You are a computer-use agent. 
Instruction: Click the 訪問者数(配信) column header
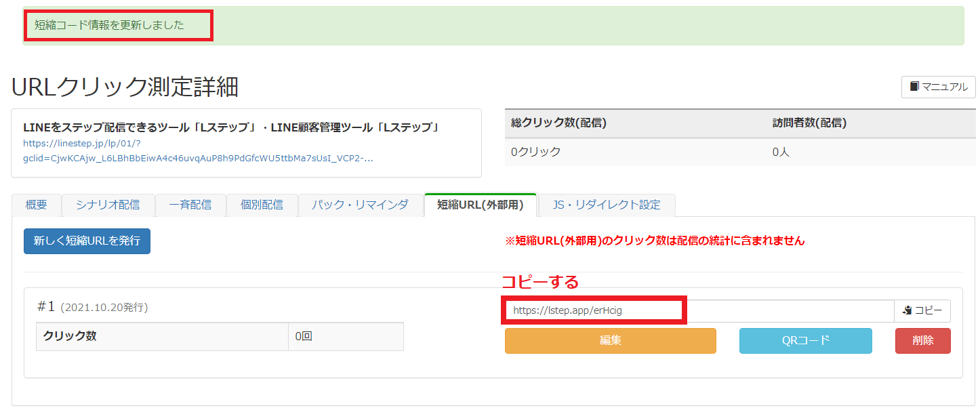point(809,123)
